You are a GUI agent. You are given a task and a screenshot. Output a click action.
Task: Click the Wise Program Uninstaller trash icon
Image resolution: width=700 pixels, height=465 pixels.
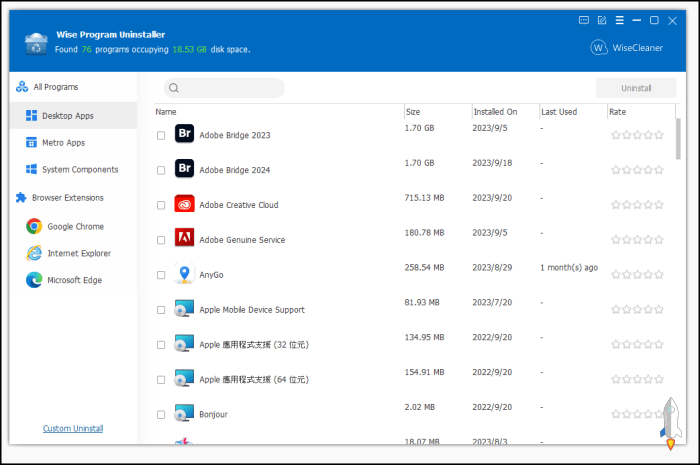[36, 43]
